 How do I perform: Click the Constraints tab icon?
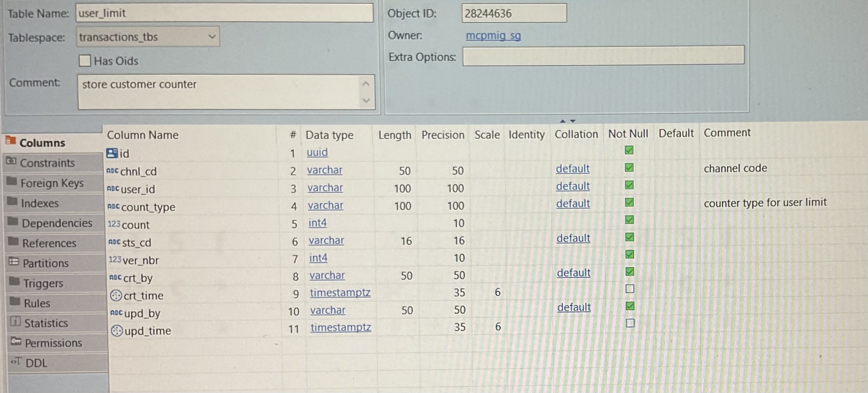point(11,161)
